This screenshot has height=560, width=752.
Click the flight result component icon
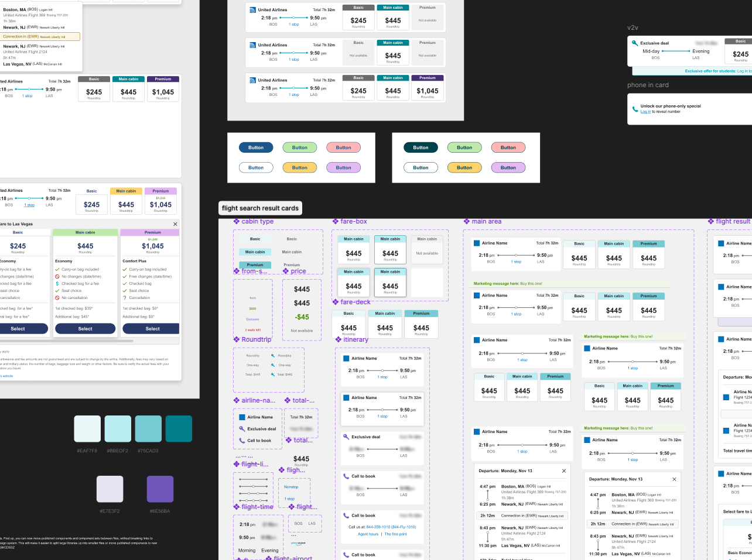(711, 221)
